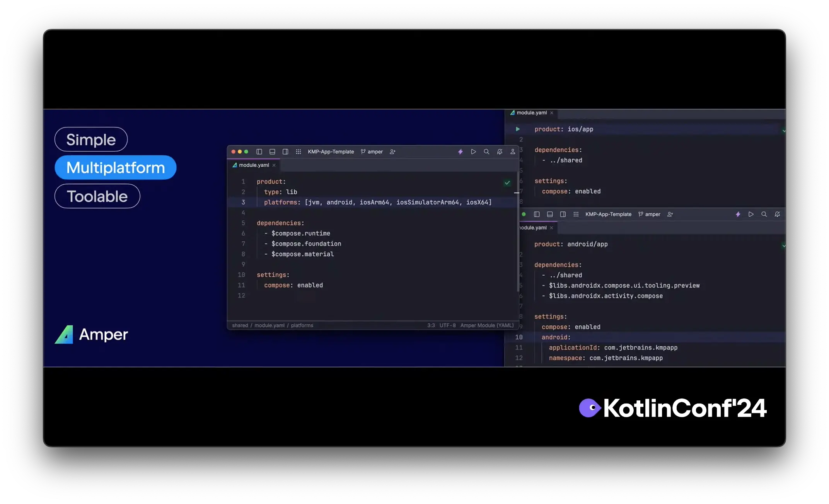Click 'platforms' in the breadcrumb bar

(302, 325)
